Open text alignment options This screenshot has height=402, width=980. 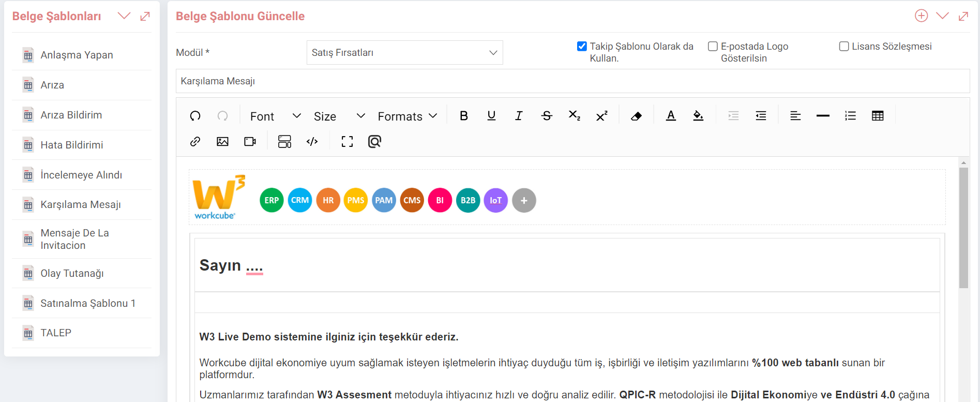pos(795,116)
